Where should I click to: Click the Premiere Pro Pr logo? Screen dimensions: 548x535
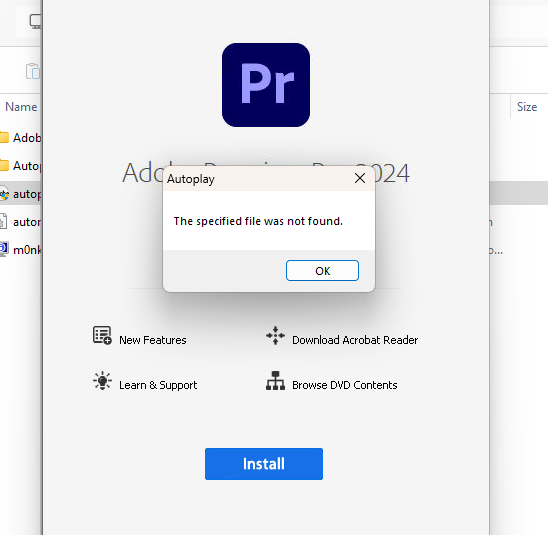tap(266, 85)
